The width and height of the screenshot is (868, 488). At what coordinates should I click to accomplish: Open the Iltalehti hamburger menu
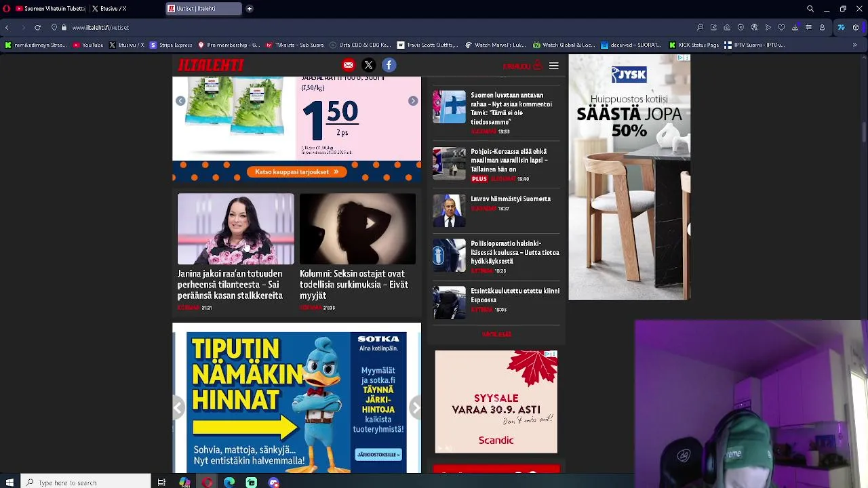(553, 66)
